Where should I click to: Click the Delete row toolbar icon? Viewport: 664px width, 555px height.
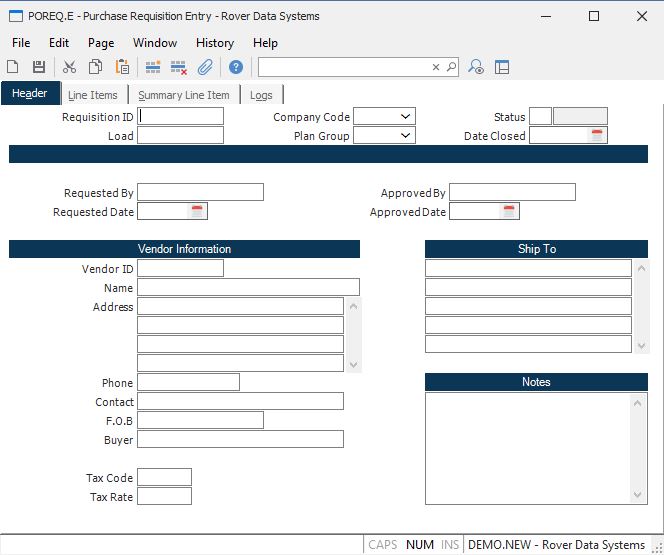179,67
